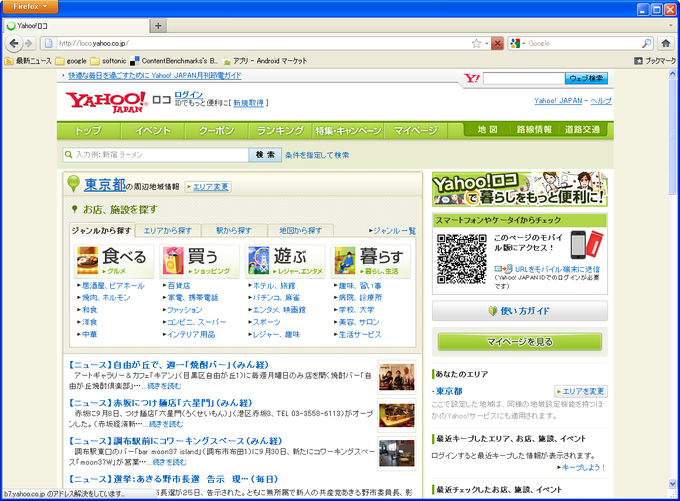Click the URL address bar
The width and height of the screenshot is (680, 501).
tap(265, 43)
